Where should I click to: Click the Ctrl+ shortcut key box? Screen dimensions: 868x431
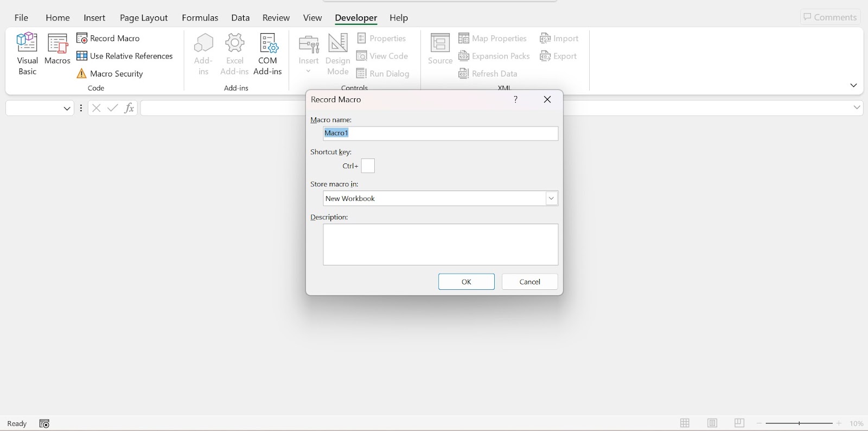[368, 166]
